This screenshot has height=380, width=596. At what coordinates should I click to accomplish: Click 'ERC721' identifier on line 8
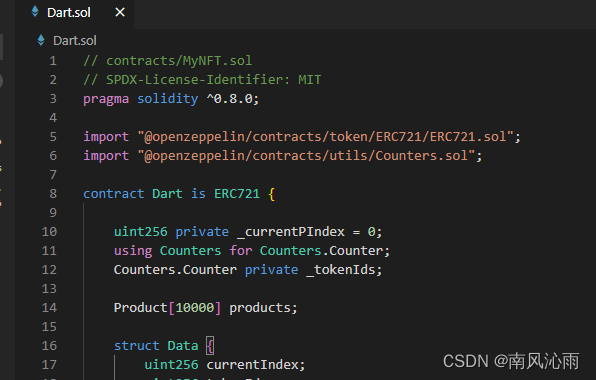pos(237,194)
